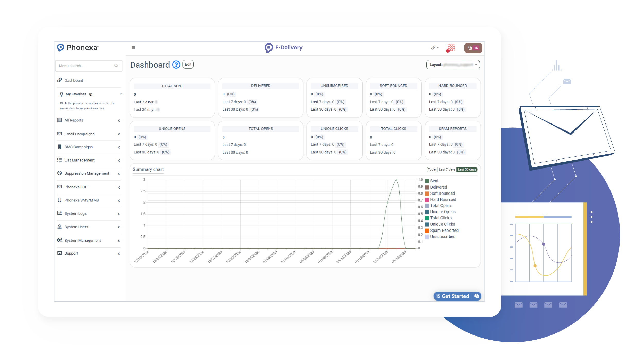The width and height of the screenshot is (644, 362).
Task: Click the hamburger menu toggle icon
Action: pos(133,48)
